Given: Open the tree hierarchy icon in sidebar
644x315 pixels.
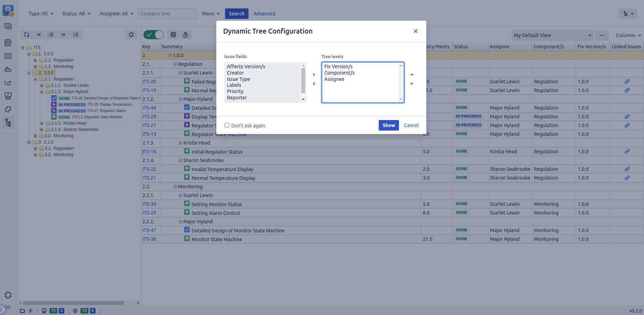Looking at the screenshot, I should (8, 122).
